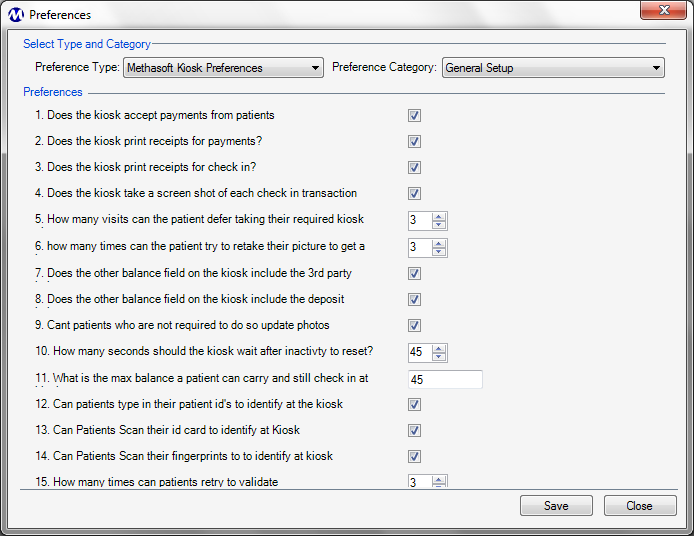Increase deferred visits count with up arrow
The height and width of the screenshot is (536, 694).
439,217
